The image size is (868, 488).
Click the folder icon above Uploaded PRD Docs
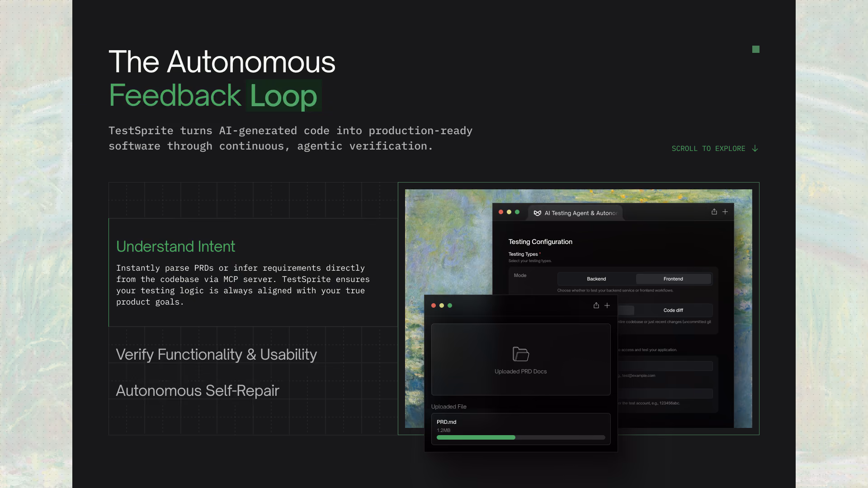tap(521, 354)
